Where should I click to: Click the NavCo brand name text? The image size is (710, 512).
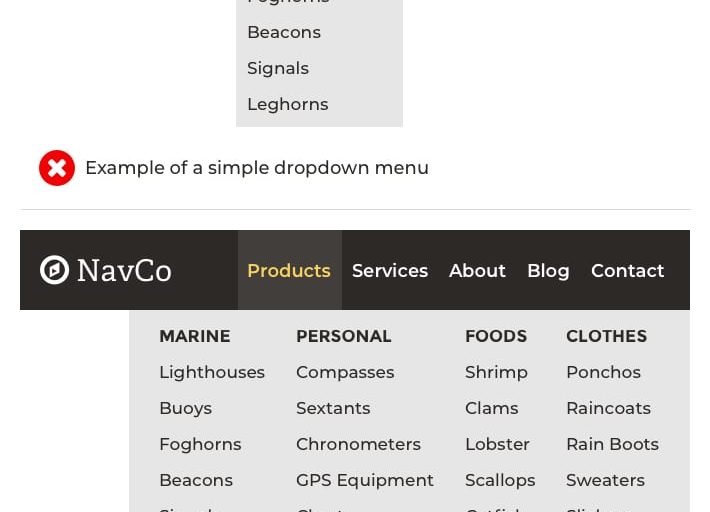124,271
